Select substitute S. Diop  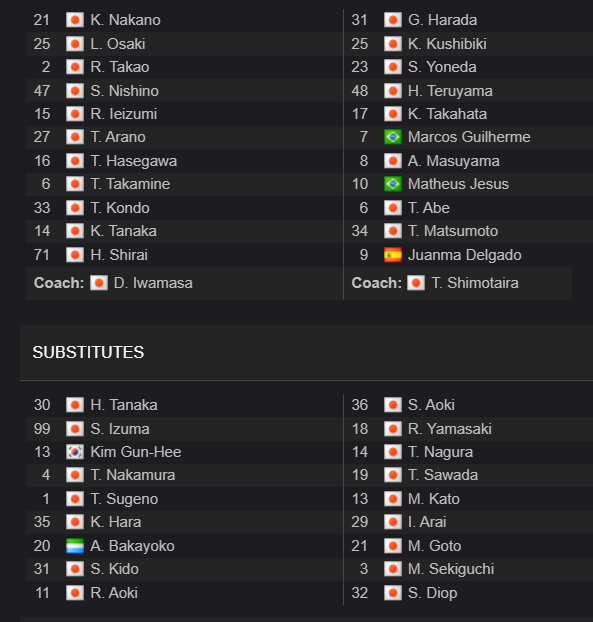click(x=432, y=593)
